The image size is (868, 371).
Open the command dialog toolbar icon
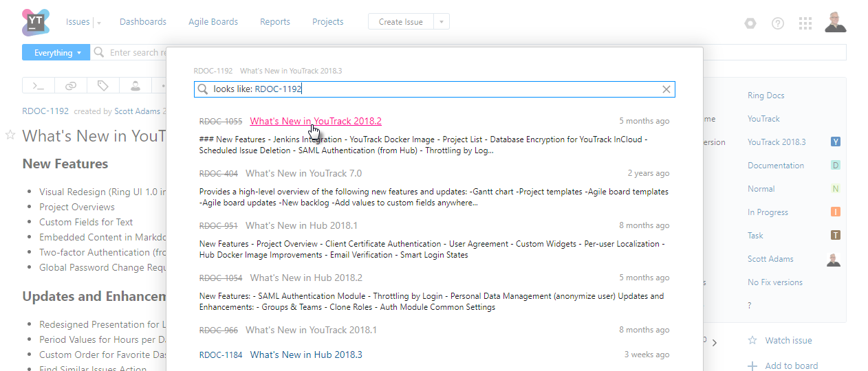[39, 86]
